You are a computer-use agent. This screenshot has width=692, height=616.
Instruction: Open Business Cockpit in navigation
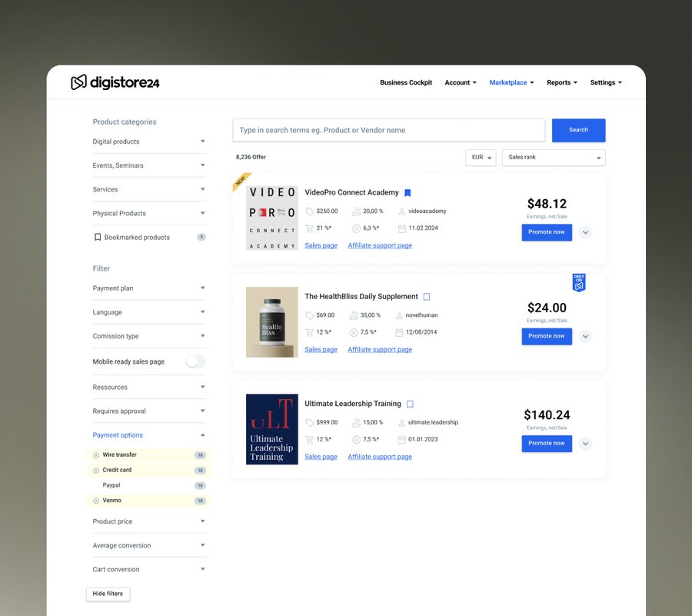406,82
